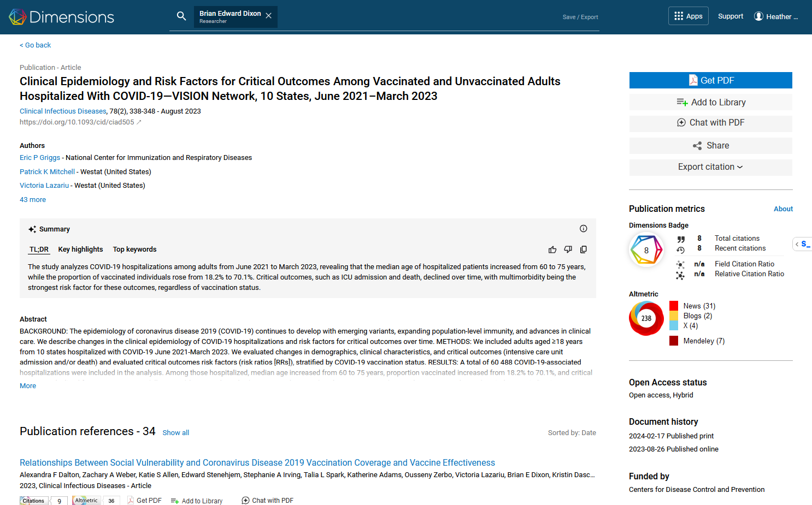Click the Relative Citation Ratio icon
Image resolution: width=812 pixels, height=505 pixels.
click(x=680, y=275)
